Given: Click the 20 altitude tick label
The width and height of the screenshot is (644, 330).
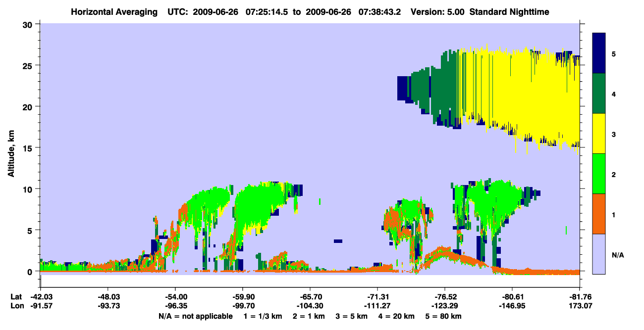Looking at the screenshot, I should click(x=29, y=107).
